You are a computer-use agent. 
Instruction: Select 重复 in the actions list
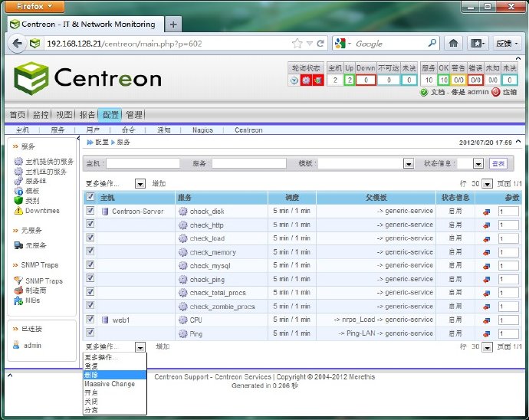tap(115, 366)
